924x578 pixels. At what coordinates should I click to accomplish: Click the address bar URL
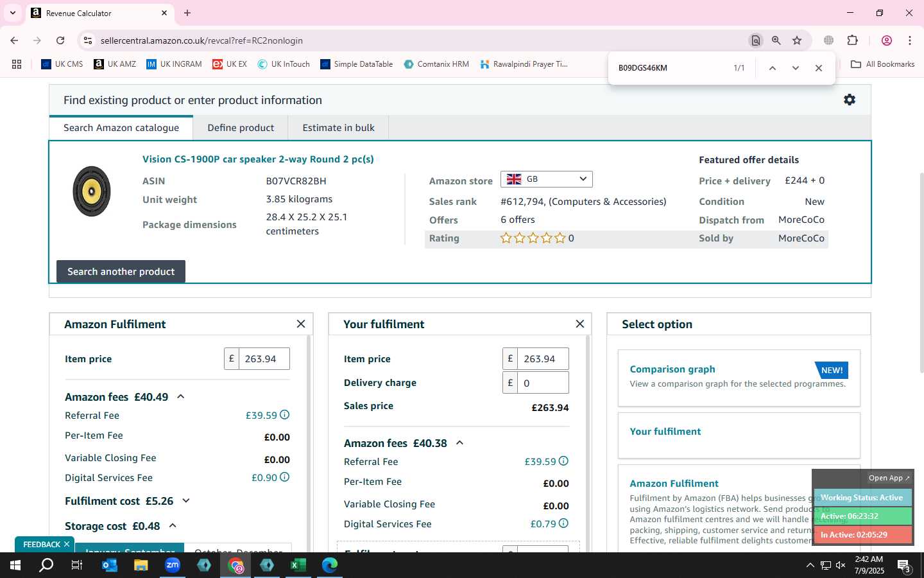point(201,40)
